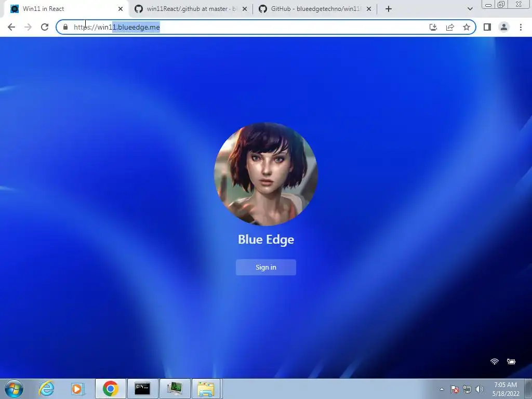Switch to GitHub blueedgetechno/win11 tab

314,9
